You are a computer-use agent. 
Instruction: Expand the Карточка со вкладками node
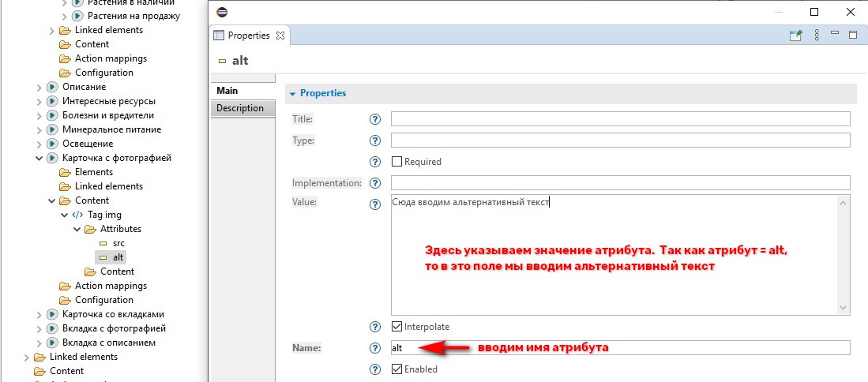coord(39,314)
